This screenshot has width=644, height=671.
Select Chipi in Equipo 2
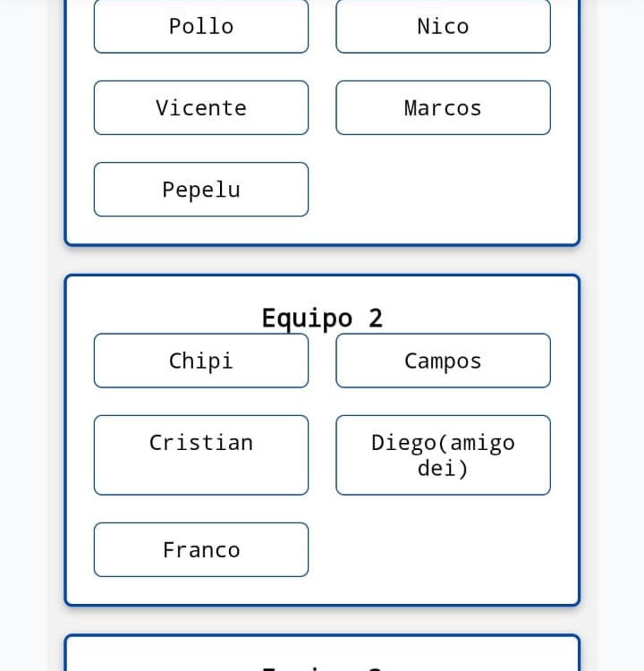click(201, 361)
